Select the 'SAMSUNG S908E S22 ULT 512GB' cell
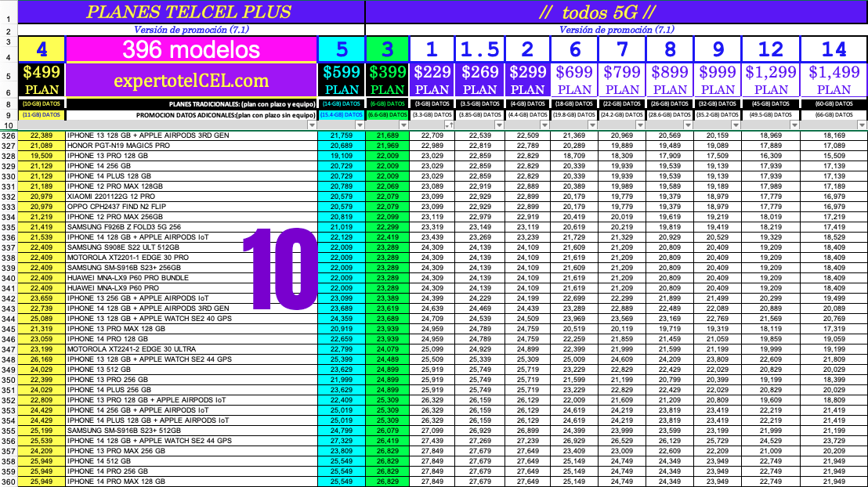The image size is (868, 487). pos(191,247)
